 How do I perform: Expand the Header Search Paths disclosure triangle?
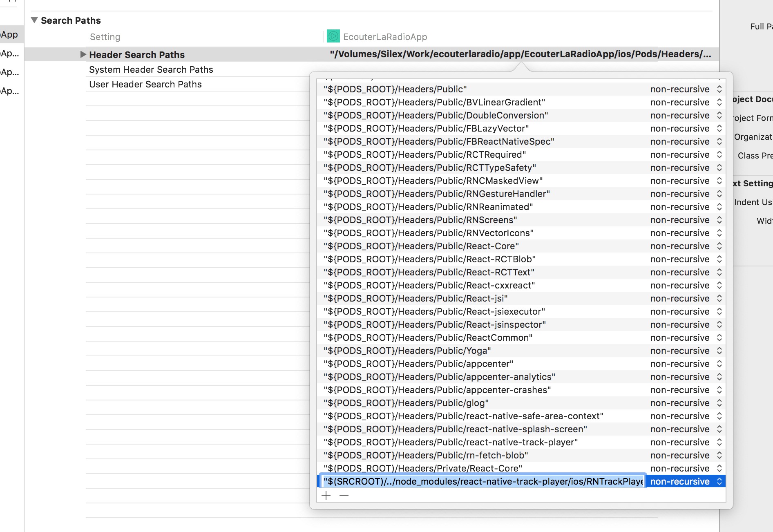83,54
